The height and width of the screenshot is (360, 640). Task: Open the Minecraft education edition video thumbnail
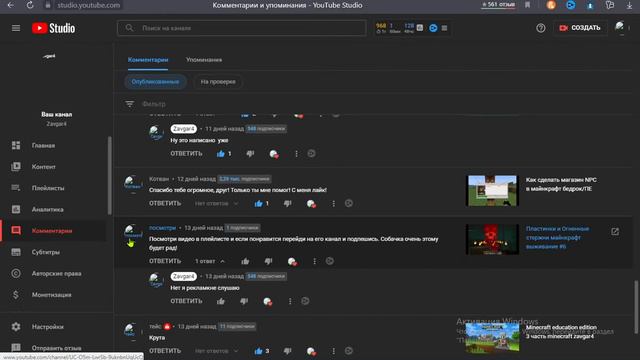[492, 338]
